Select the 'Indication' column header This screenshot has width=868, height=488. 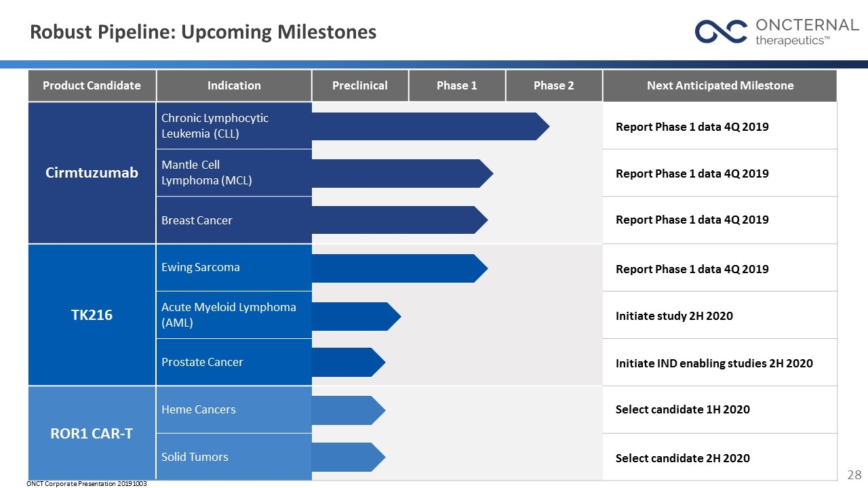[x=234, y=85]
